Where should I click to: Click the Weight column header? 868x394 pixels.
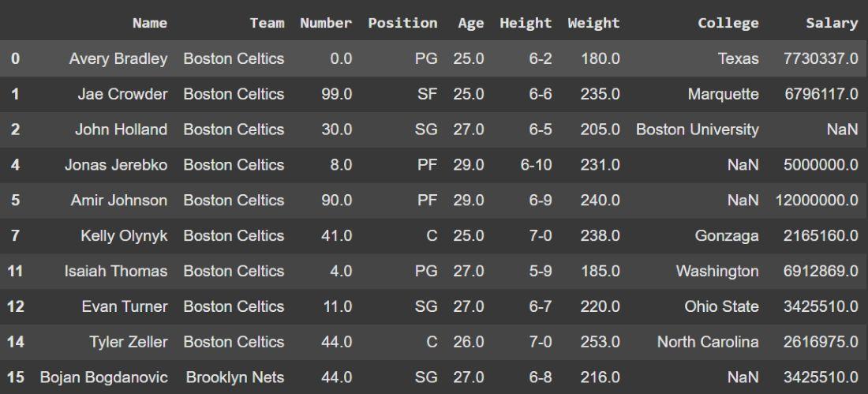tap(593, 23)
